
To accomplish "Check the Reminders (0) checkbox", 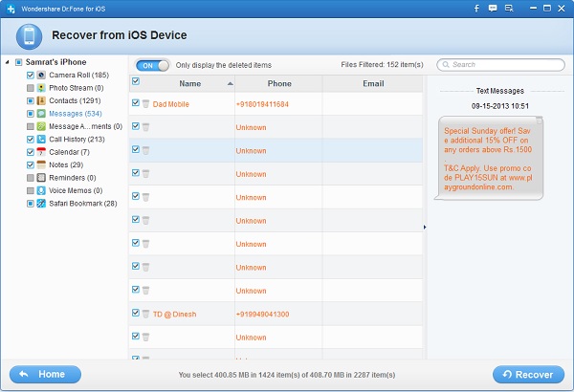I will [x=31, y=178].
